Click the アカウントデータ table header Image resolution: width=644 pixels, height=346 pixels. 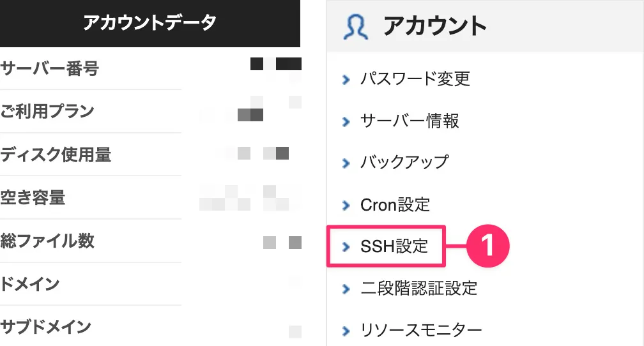(x=150, y=24)
